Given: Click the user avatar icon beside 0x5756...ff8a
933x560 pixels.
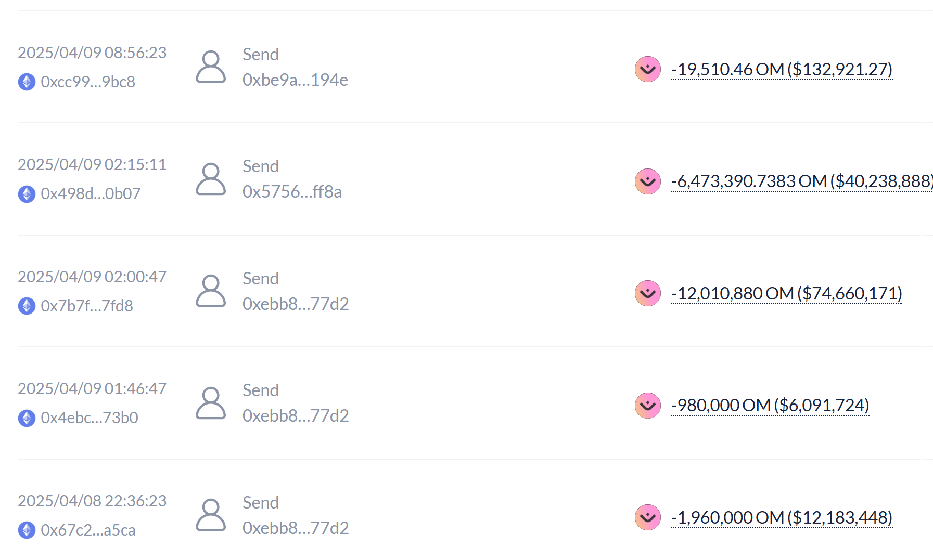Looking at the screenshot, I should (x=211, y=179).
